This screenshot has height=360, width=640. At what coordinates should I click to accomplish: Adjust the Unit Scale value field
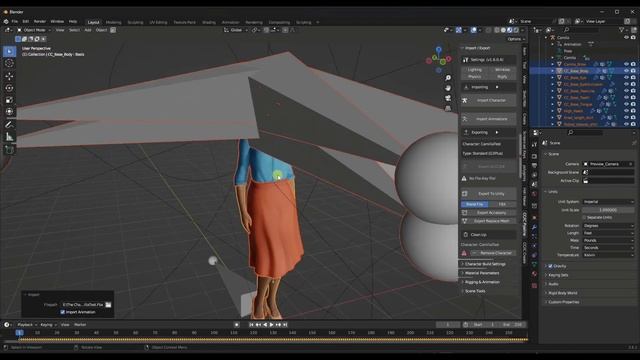pos(608,210)
